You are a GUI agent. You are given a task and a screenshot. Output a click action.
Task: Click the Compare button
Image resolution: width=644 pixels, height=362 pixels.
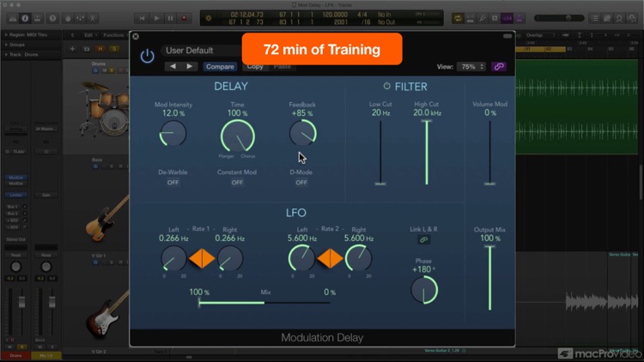pos(220,67)
